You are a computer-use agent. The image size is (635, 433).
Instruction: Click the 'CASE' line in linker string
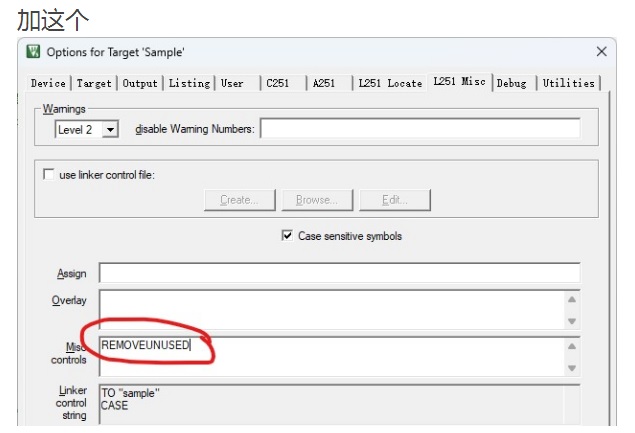tap(115, 405)
